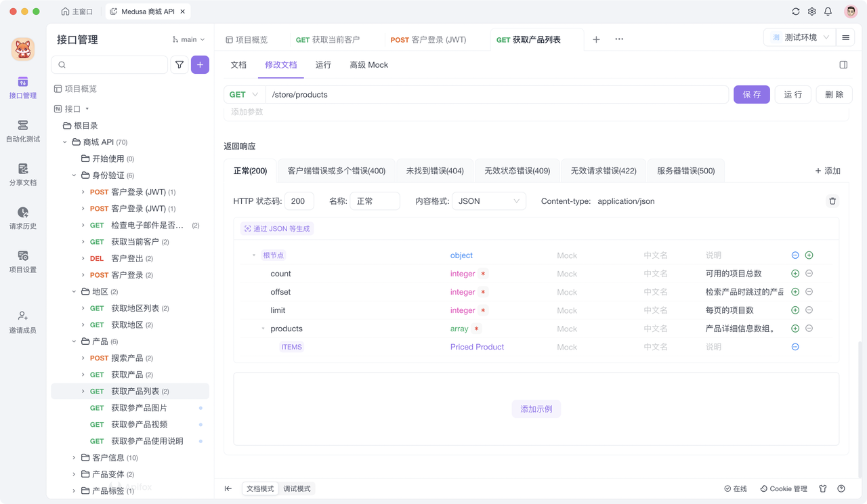Click the fox project avatar
Viewport: 867px width, 504px height.
click(23, 49)
